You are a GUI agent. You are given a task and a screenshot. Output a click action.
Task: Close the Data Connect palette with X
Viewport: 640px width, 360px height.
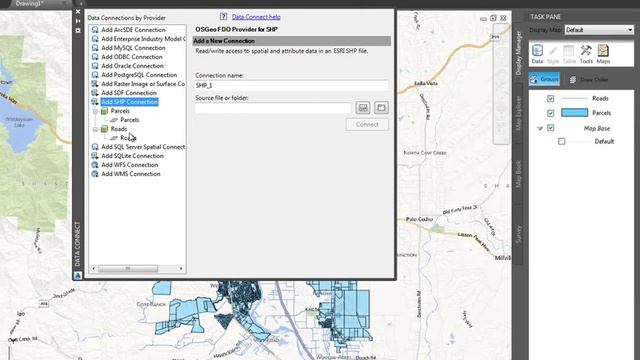click(x=78, y=12)
